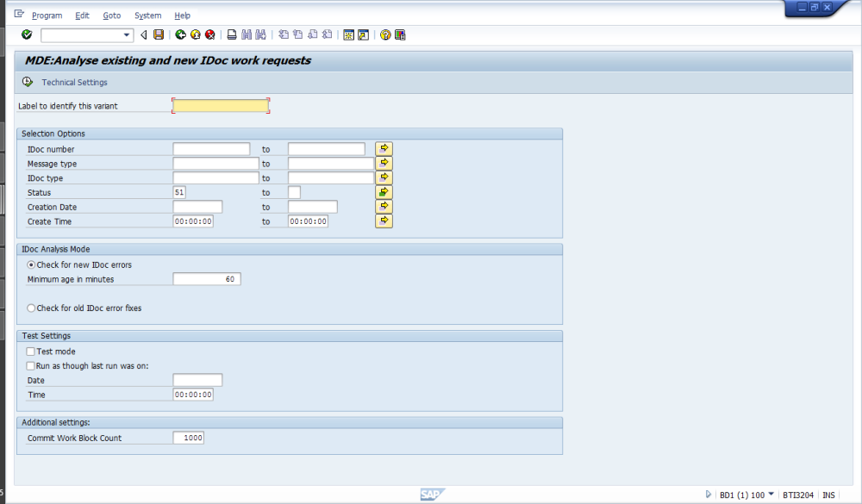
Task: Click the red Cancel icon
Action: pos(210,34)
